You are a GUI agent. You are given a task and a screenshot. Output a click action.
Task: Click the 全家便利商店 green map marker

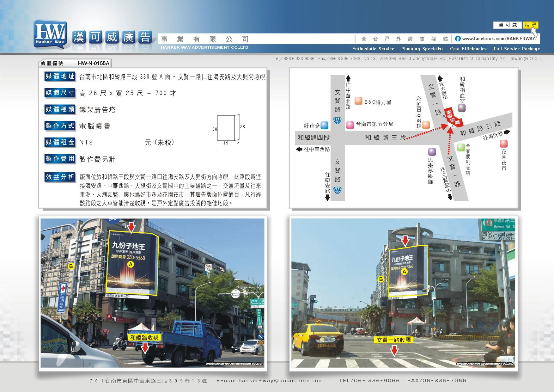461,147
